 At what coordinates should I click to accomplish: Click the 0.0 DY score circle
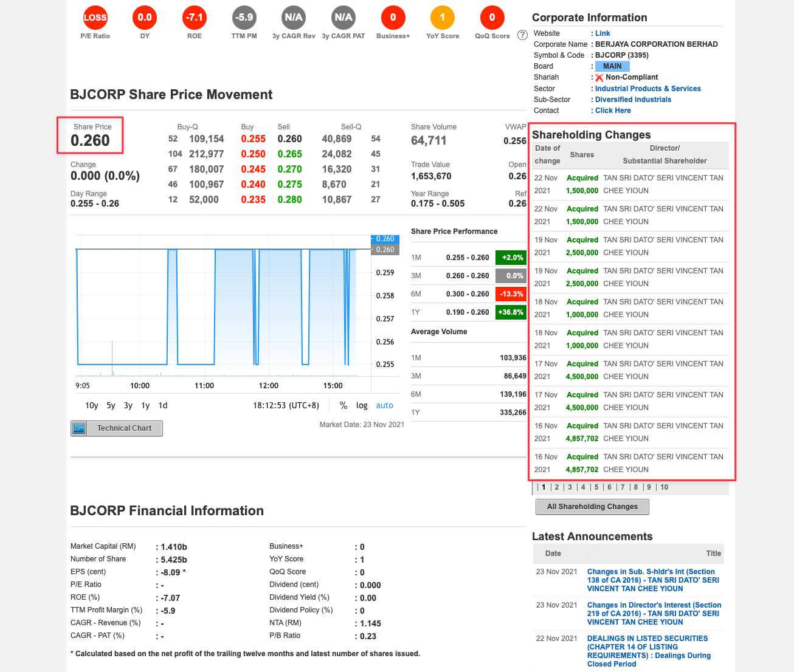145,18
